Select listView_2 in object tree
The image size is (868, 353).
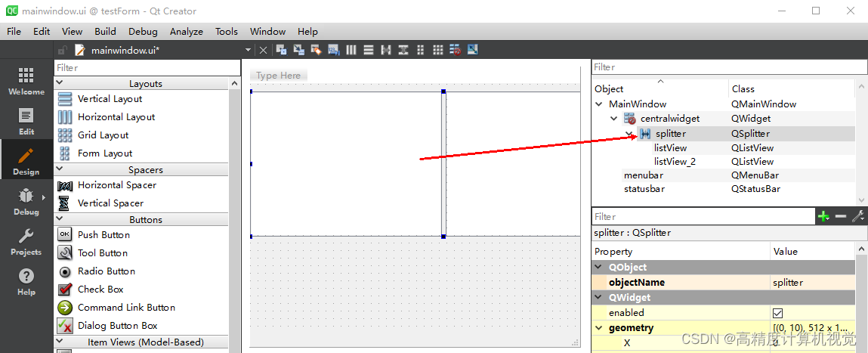[x=675, y=162]
